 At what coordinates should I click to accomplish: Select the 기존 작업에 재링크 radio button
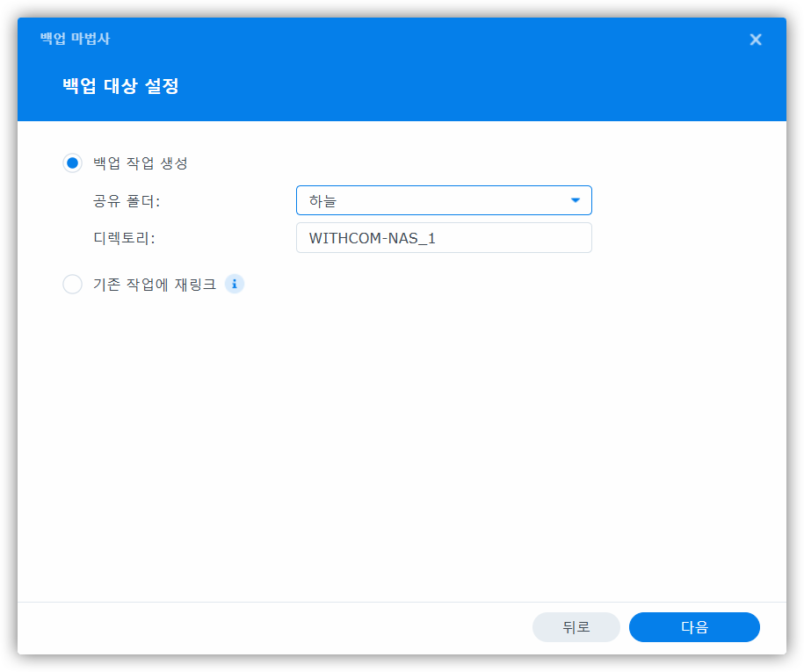(72, 285)
